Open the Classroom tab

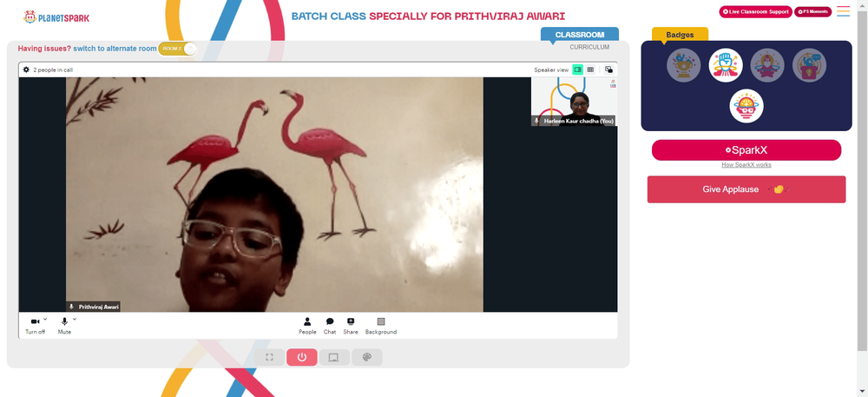(x=580, y=35)
